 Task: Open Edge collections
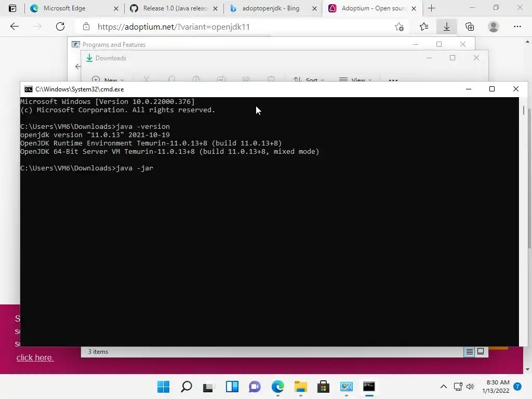[470, 26]
